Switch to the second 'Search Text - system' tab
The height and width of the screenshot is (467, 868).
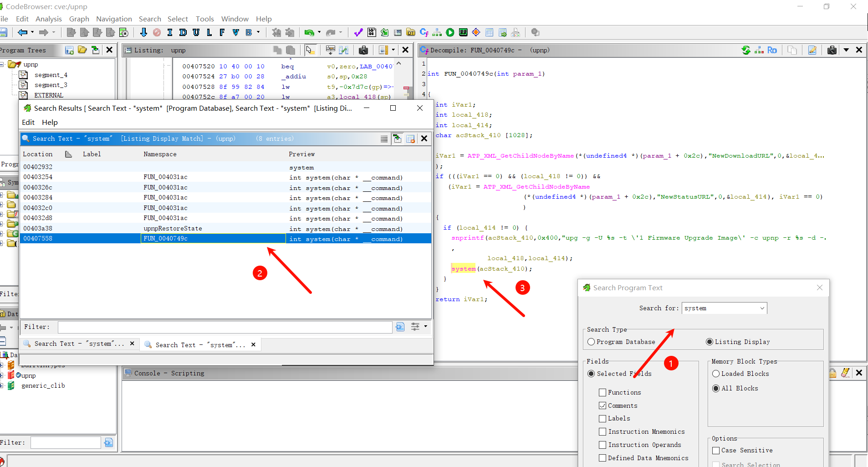pos(200,345)
